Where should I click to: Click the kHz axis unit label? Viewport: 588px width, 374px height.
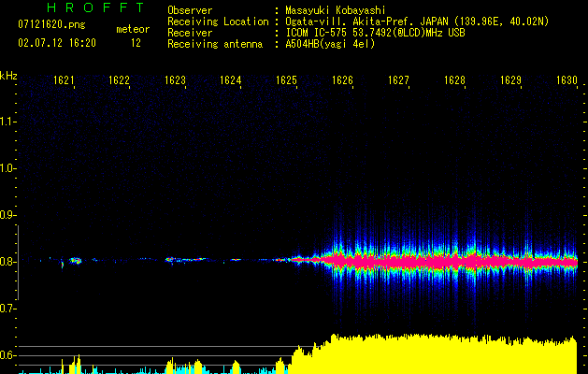click(8, 76)
